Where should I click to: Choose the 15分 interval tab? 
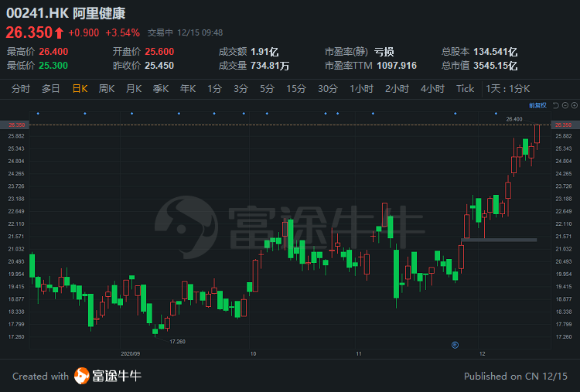point(296,89)
